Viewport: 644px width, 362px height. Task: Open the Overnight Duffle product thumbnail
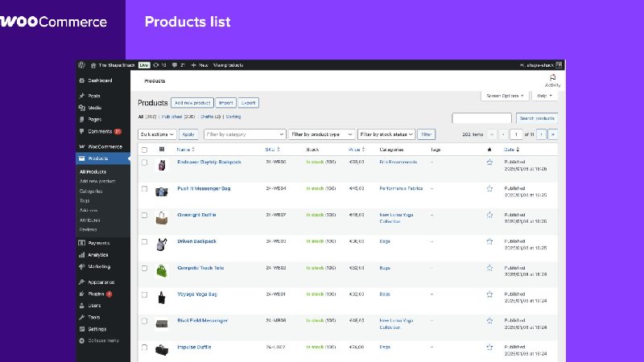[x=162, y=218]
